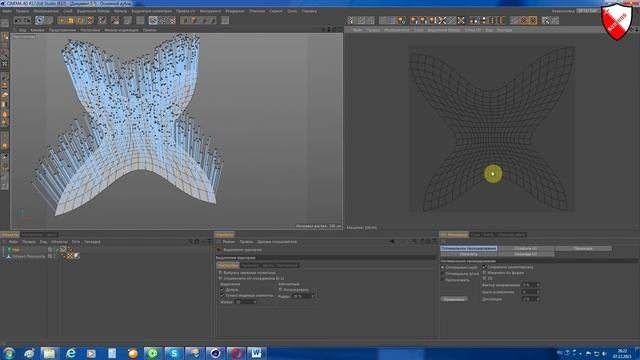Screen dimensions: 640x360
Task: Click the first light-bulb icon in the UV toolbar
Action: pos(402,20)
